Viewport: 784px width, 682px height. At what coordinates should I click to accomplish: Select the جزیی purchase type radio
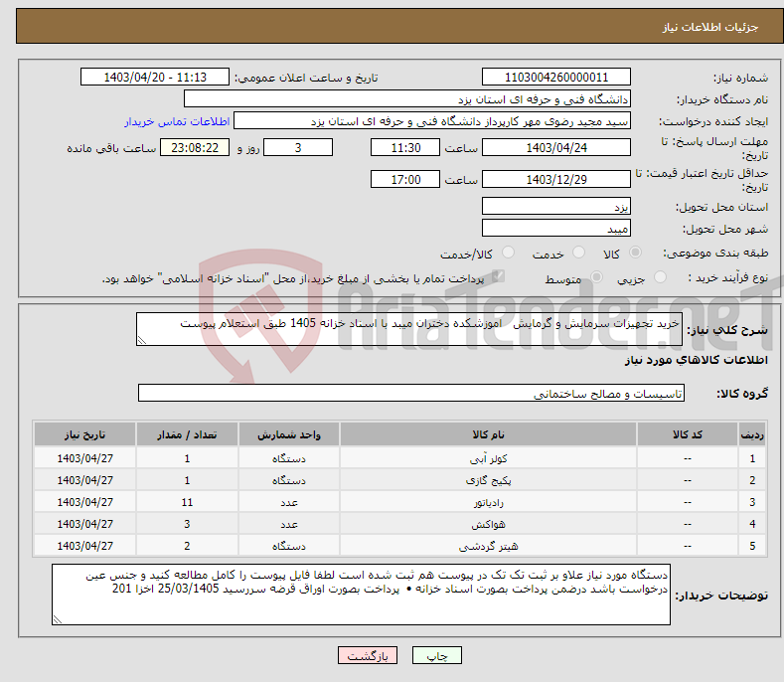(x=660, y=276)
